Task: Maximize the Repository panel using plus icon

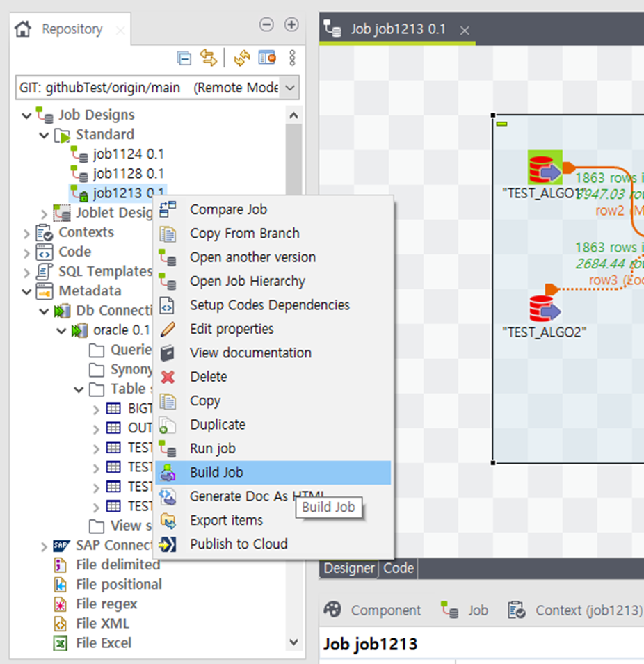Action: [291, 24]
